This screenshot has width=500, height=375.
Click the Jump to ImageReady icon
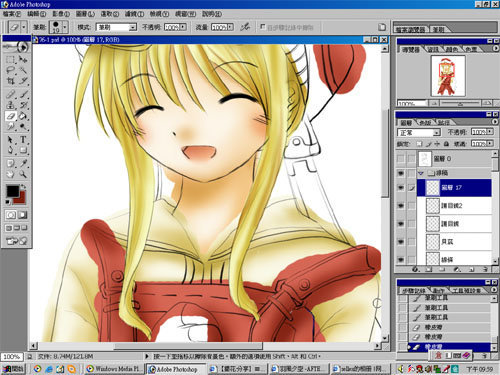pyautogui.click(x=16, y=241)
